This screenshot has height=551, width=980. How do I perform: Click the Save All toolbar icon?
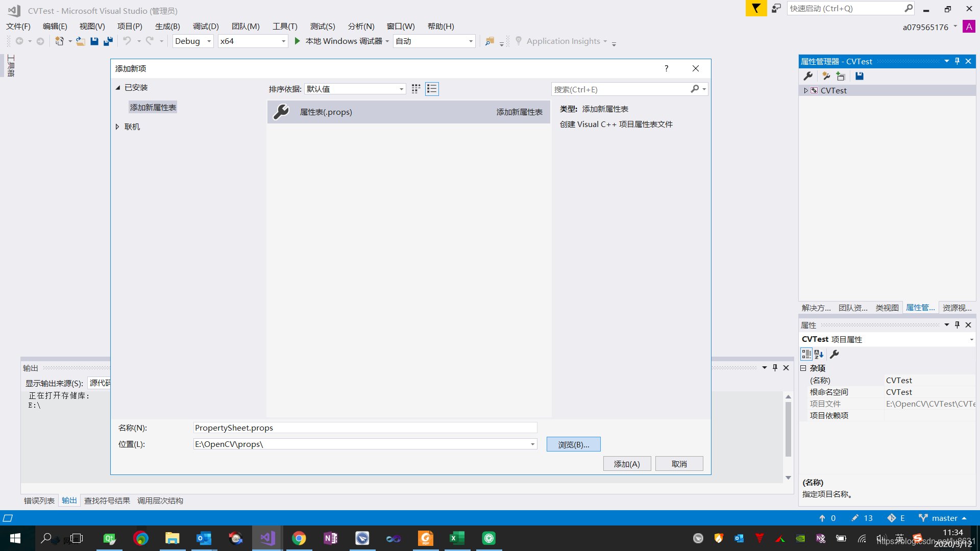click(108, 41)
